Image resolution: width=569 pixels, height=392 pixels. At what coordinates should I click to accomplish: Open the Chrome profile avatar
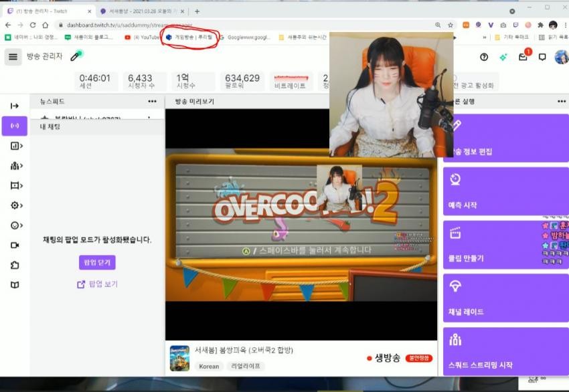pos(553,25)
